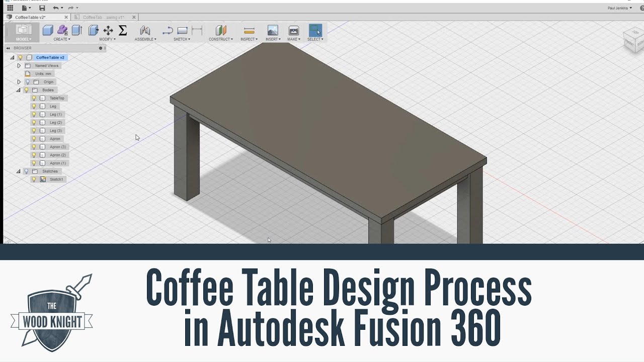Screen dimensions: 644x362
Task: Select the Create Box tool icon
Action: click(x=48, y=30)
